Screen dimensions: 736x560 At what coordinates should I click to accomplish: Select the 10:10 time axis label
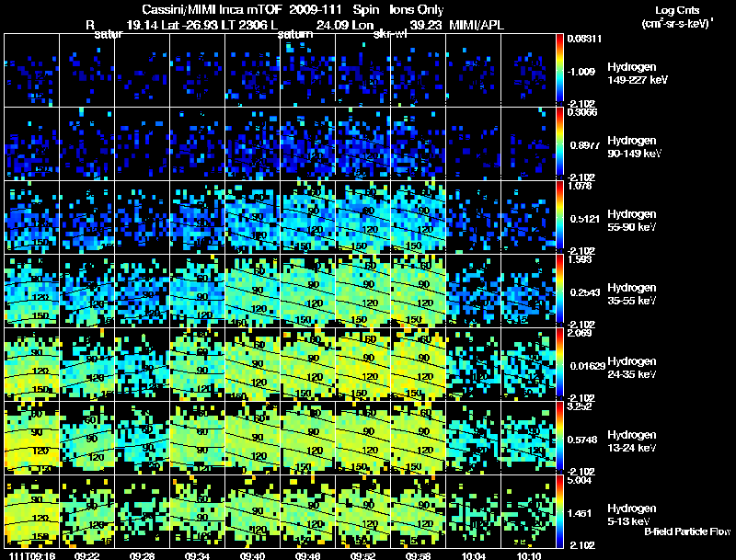pos(528,555)
